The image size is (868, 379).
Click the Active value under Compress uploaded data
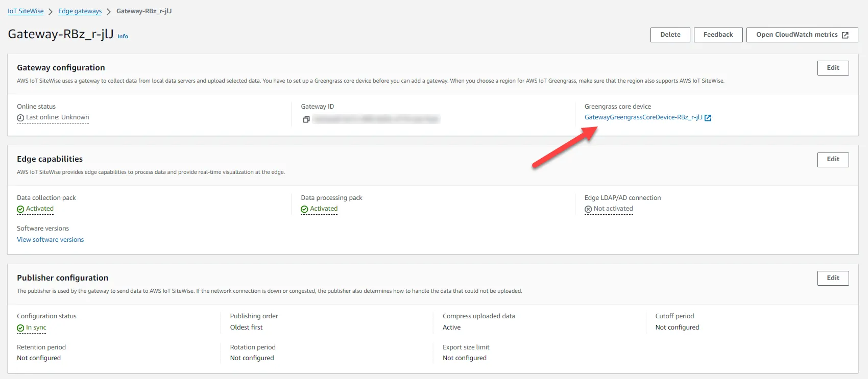click(451, 327)
